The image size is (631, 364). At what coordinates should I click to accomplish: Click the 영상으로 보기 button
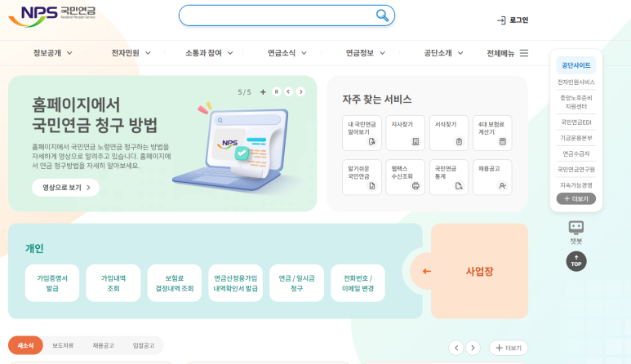coord(65,188)
